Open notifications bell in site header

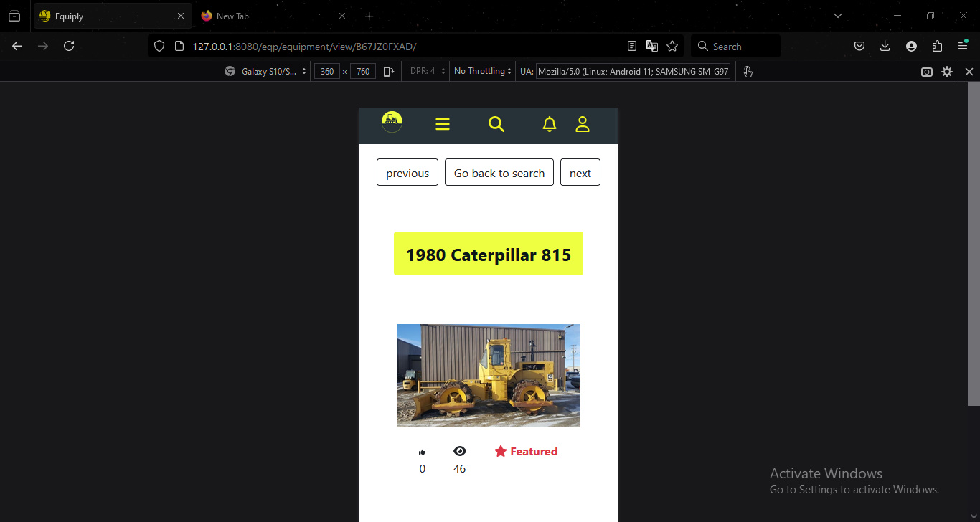pos(550,125)
